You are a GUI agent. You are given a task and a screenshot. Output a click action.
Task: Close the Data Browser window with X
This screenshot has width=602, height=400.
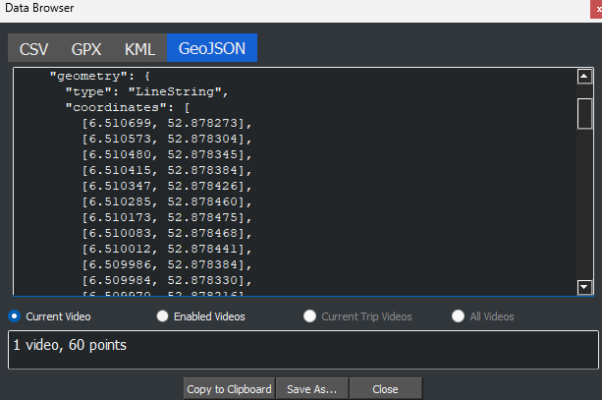(597, 9)
